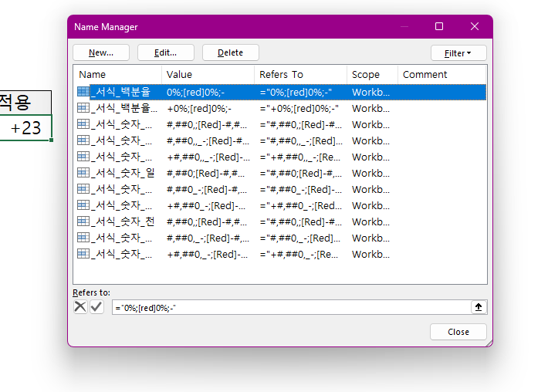Image resolution: width=548 pixels, height=392 pixels.
Task: Click the value cell +#,##0,,_-;[Red]-...
Action: pyautogui.click(x=208, y=157)
